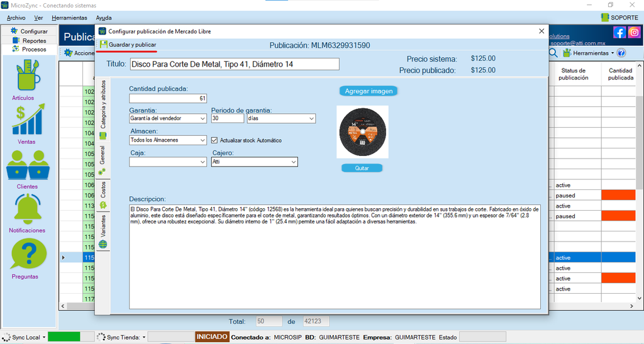644x344 pixels.
Task: Click the Reportes icon
Action: pyautogui.click(x=16, y=40)
